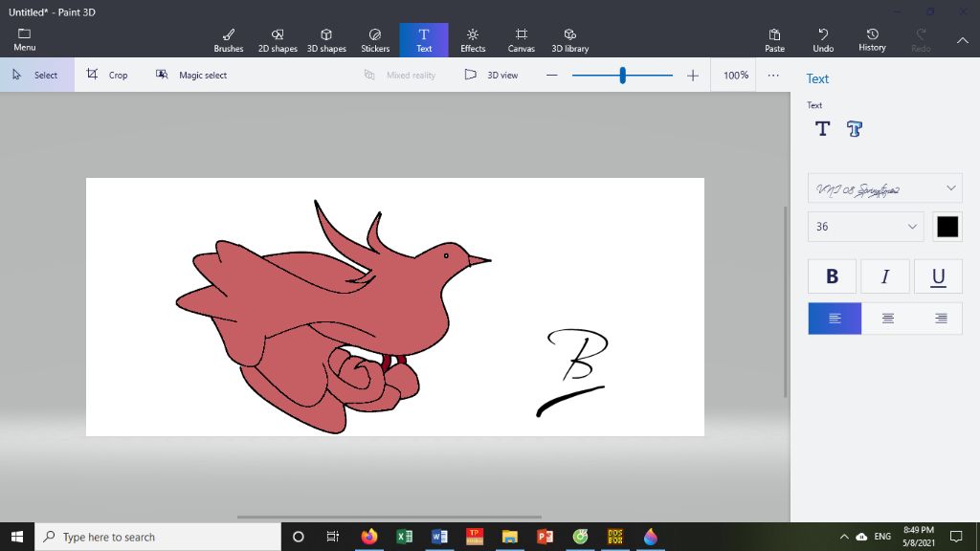The height and width of the screenshot is (551, 980).
Task: Choose the 2D text icon
Action: (x=822, y=129)
